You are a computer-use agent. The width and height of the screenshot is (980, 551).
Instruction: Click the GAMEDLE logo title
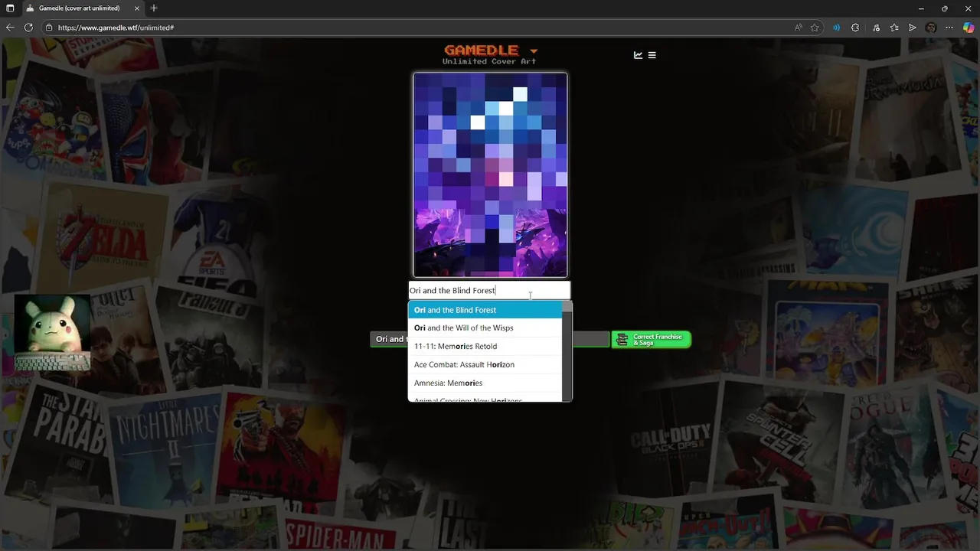coord(482,51)
